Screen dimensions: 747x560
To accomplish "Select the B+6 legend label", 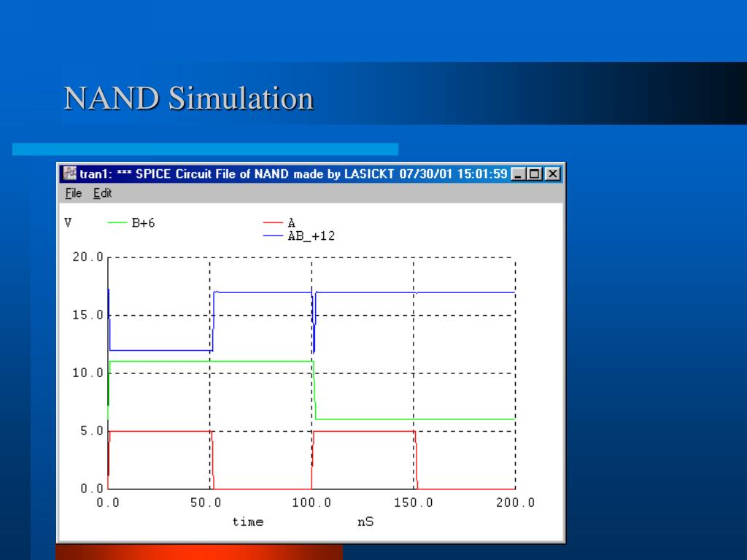I will click(144, 223).
